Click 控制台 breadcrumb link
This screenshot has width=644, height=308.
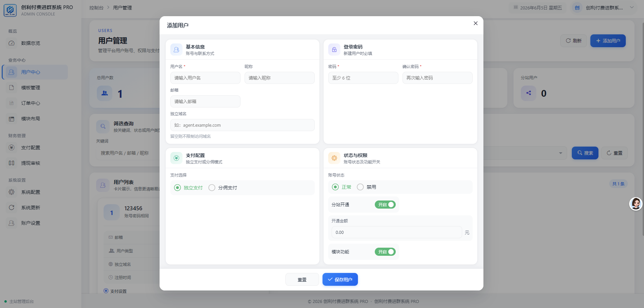[x=96, y=8]
